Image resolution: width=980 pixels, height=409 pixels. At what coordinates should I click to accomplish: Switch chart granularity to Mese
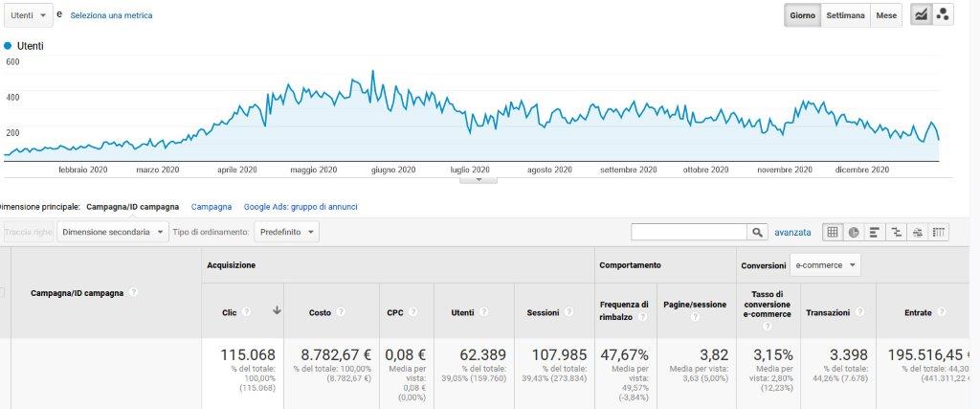coord(886,15)
